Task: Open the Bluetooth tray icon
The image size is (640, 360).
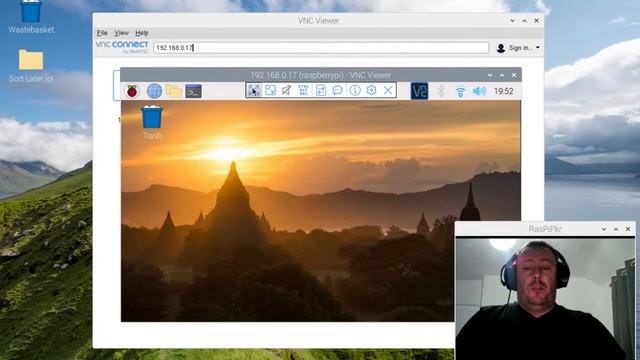Action: (x=440, y=91)
